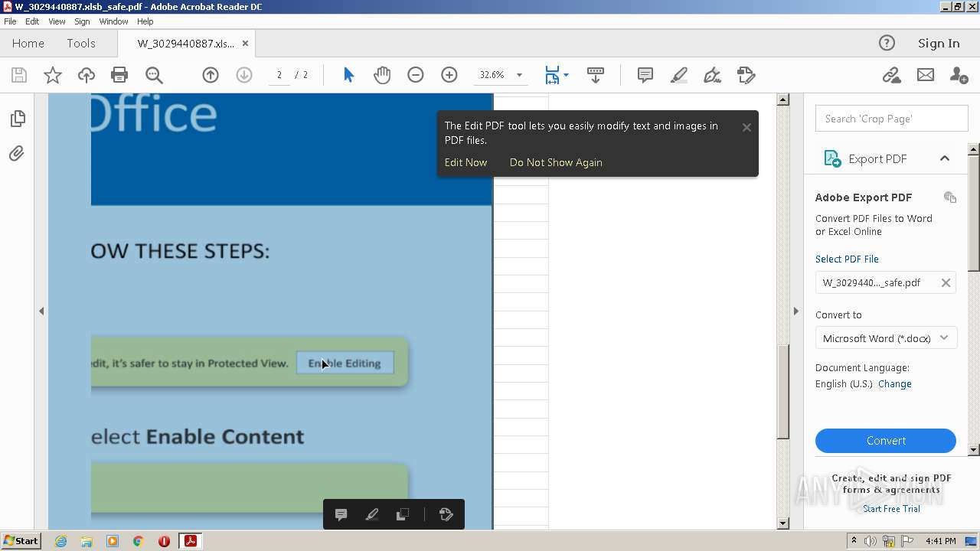Send the file by email
Image resolution: width=980 pixels, height=551 pixels.
(926, 75)
